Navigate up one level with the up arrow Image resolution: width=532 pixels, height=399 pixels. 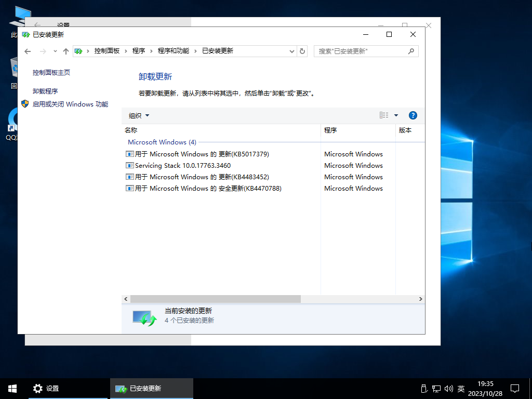click(x=65, y=51)
